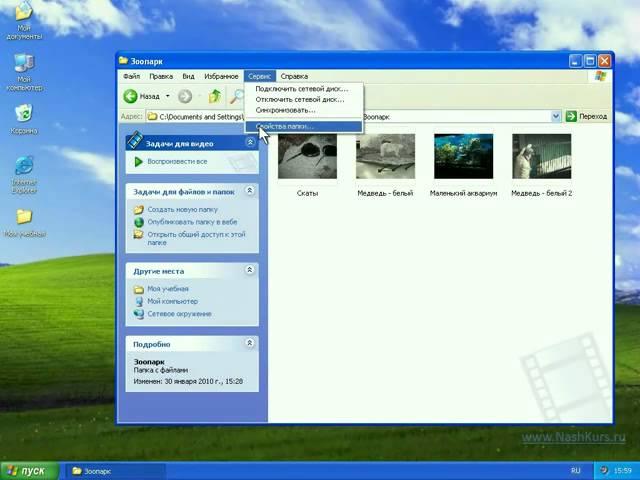Screen dimensions: 640x480
Task: Select Синхронизовать menu entry
Action: tap(303, 110)
